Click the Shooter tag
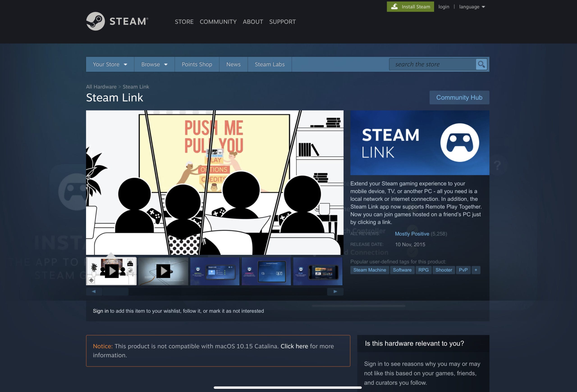Screen dimensions: 577x392 [444, 270]
